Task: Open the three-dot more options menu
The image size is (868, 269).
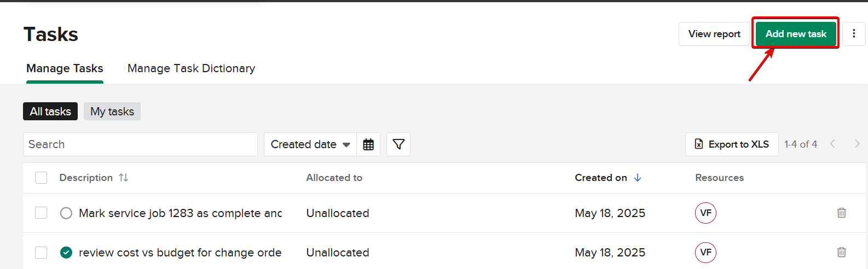Action: [x=854, y=34]
